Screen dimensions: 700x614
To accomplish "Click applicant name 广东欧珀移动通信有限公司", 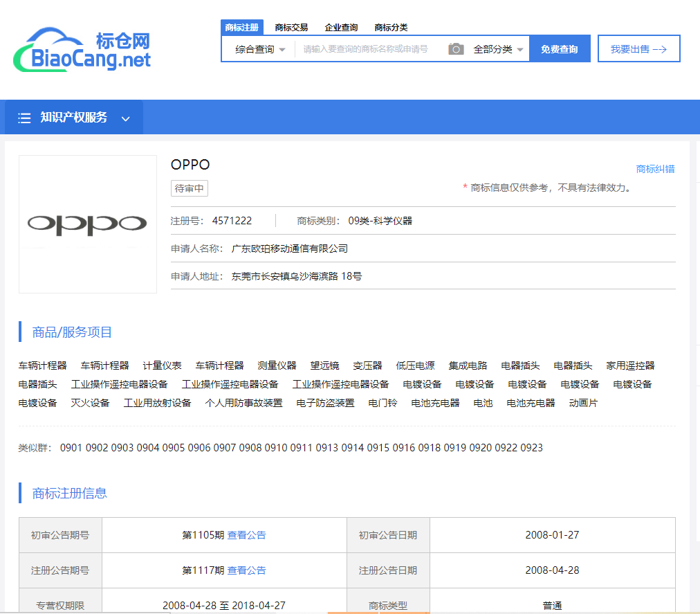I will coord(290,249).
